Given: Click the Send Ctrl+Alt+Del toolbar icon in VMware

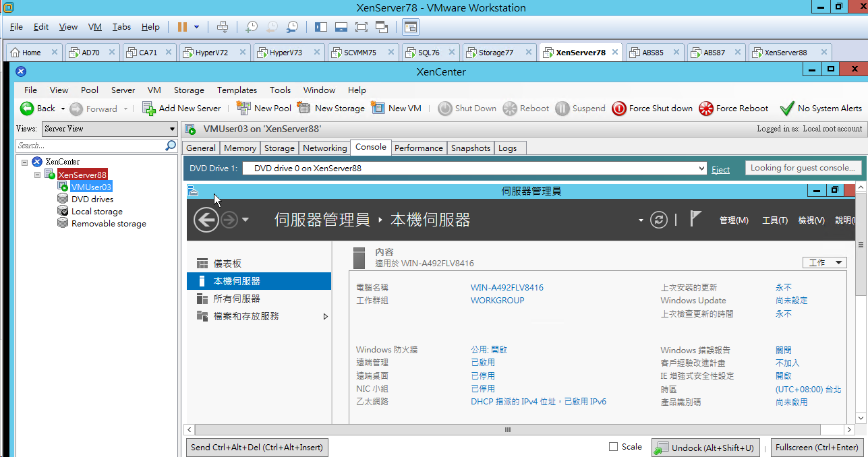Looking at the screenshot, I should tap(223, 27).
